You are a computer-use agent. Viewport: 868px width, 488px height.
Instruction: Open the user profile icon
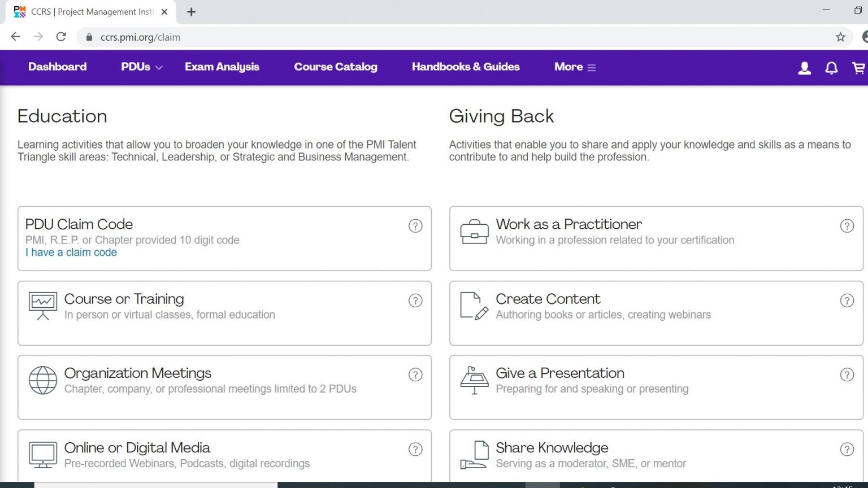pos(804,68)
